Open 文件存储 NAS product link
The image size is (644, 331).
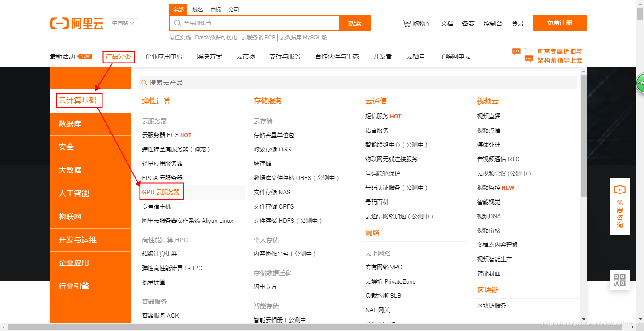[x=272, y=192]
